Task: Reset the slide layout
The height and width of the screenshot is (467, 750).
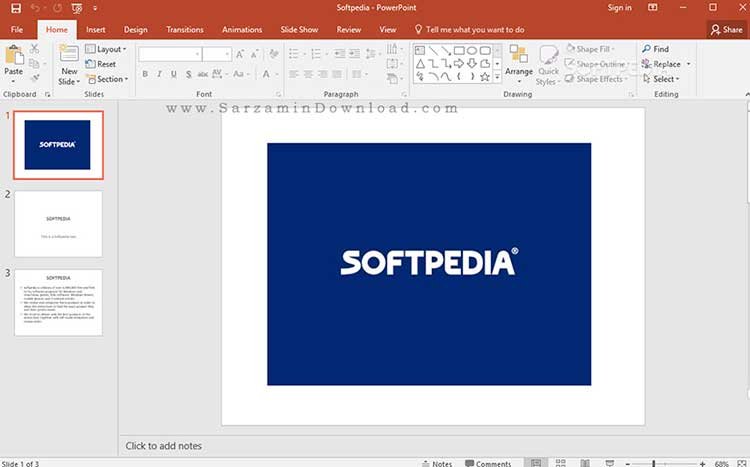Action: (100, 64)
